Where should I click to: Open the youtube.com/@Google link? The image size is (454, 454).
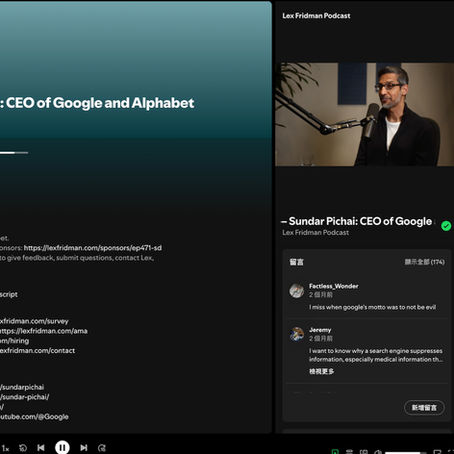[x=34, y=417]
